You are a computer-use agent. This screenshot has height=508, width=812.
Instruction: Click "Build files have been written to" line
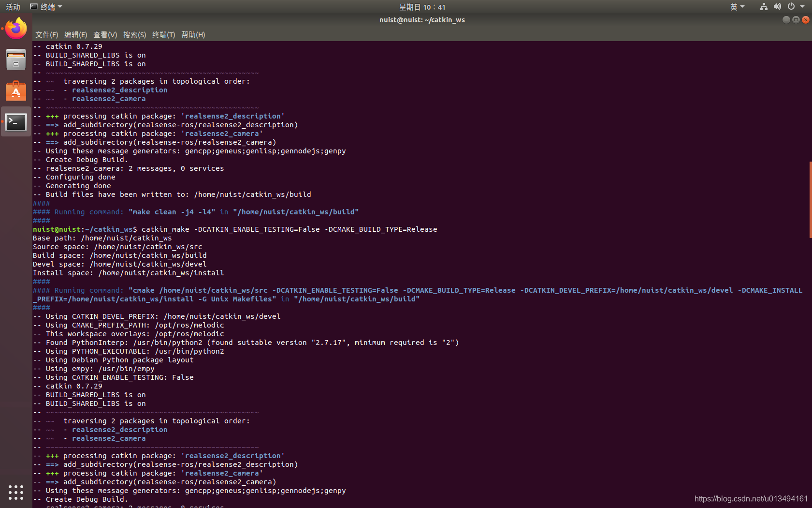tap(172, 194)
